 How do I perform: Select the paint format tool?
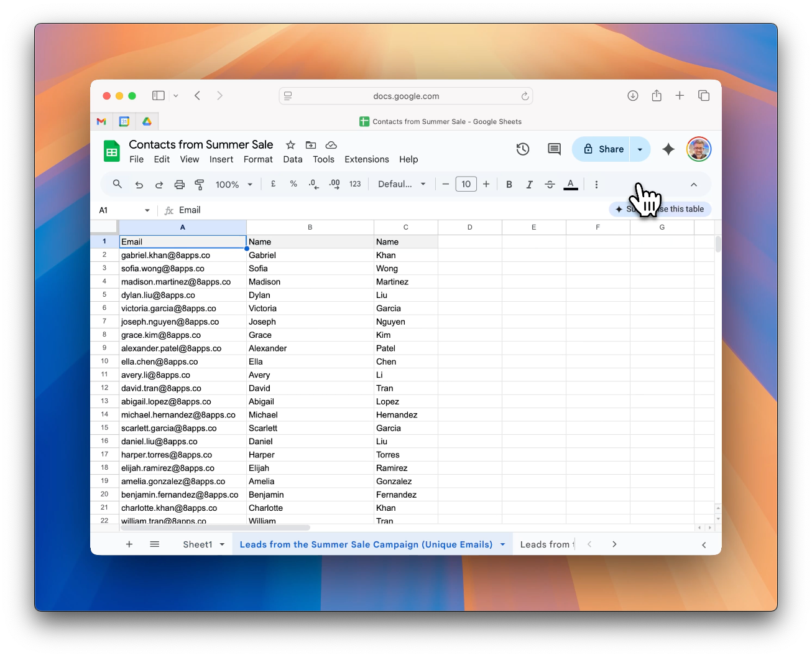pos(200,184)
